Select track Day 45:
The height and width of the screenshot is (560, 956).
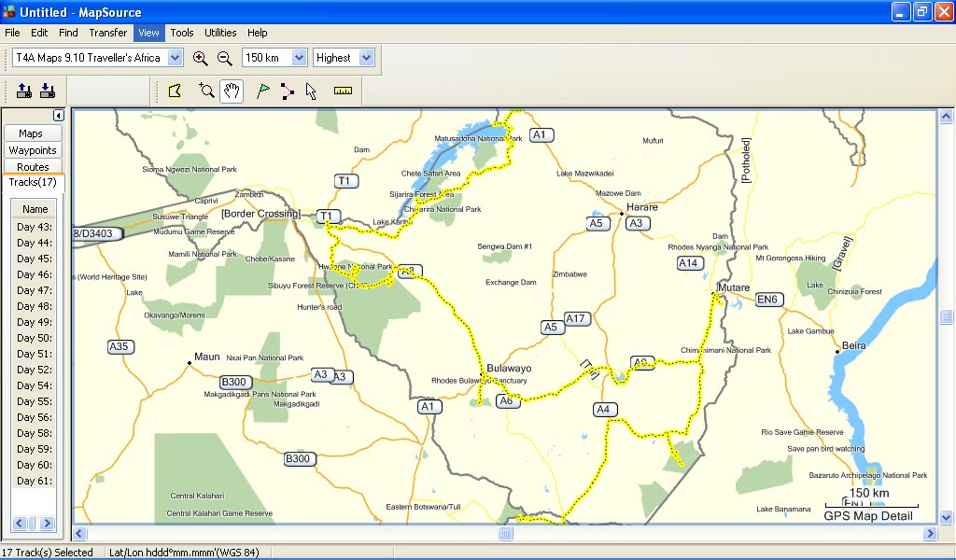(35, 259)
